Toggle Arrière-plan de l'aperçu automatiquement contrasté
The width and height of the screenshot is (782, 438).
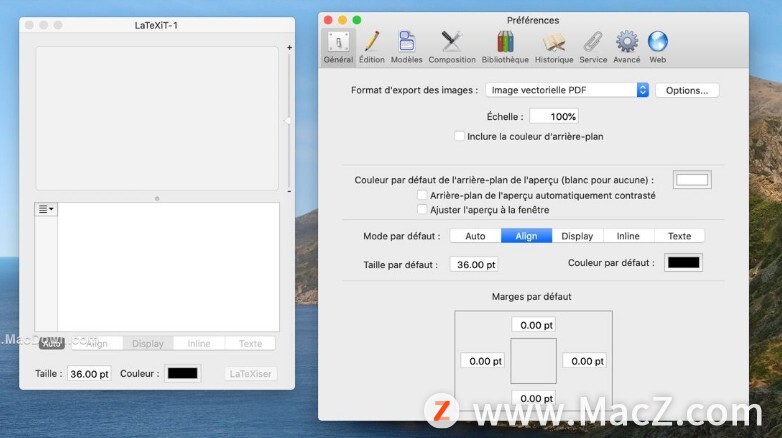(422, 195)
